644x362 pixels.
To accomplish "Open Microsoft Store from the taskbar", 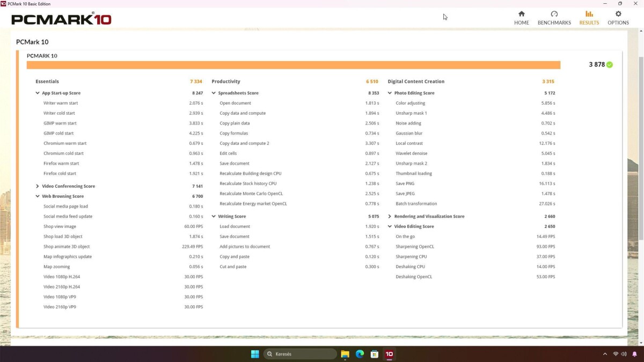I will (x=375, y=354).
